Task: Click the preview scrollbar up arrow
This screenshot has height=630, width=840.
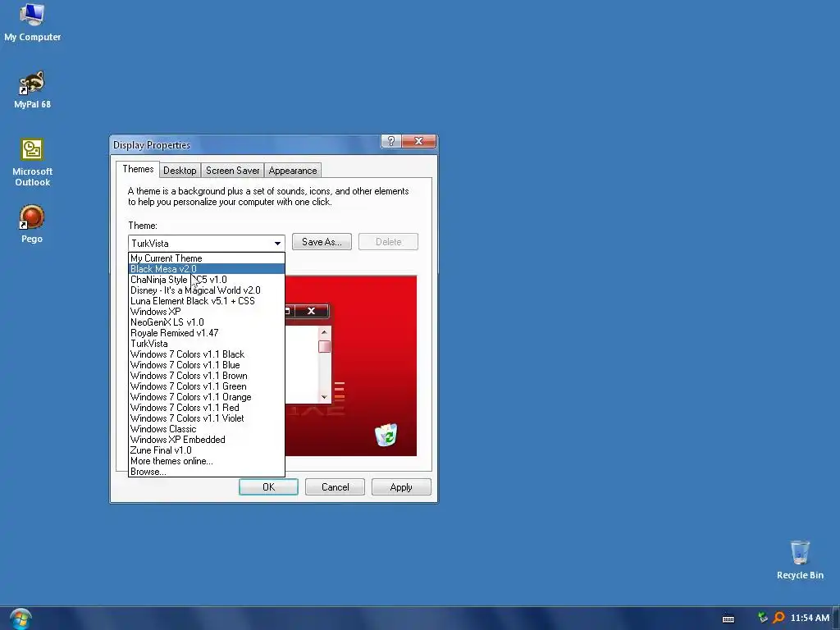Action: (x=324, y=333)
